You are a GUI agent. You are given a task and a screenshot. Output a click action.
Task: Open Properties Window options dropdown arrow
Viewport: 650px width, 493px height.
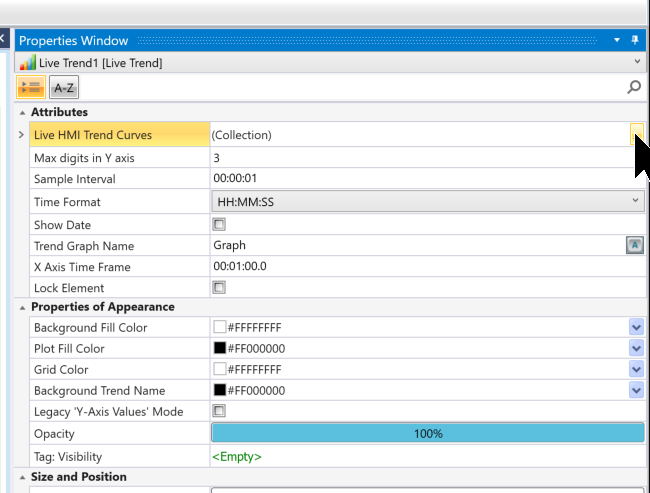(x=617, y=40)
